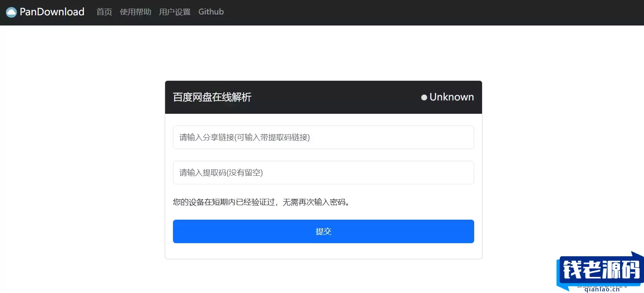Viewport: 644px width, 293px height.
Task: Click the device verified notice text
Action: 261,202
